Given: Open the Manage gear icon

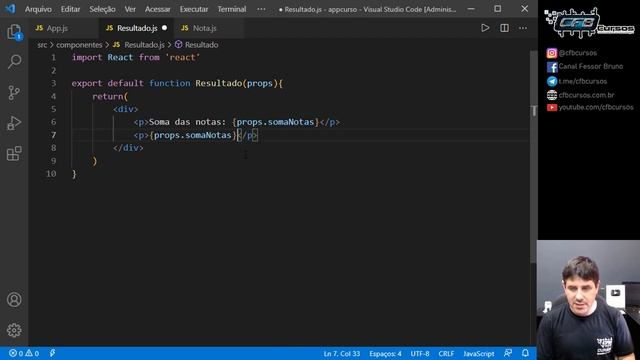Looking at the screenshot, I should pos(14,330).
